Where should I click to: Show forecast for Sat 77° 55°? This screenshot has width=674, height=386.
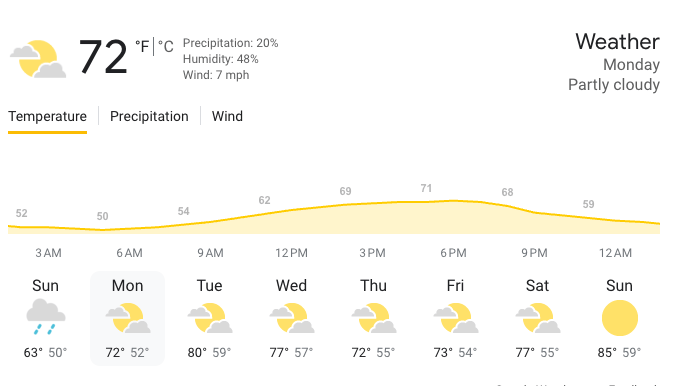[538, 319]
